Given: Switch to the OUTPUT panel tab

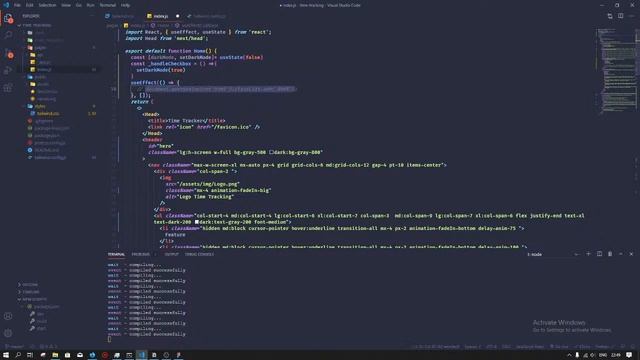Looking at the screenshot, I should tap(171, 254).
